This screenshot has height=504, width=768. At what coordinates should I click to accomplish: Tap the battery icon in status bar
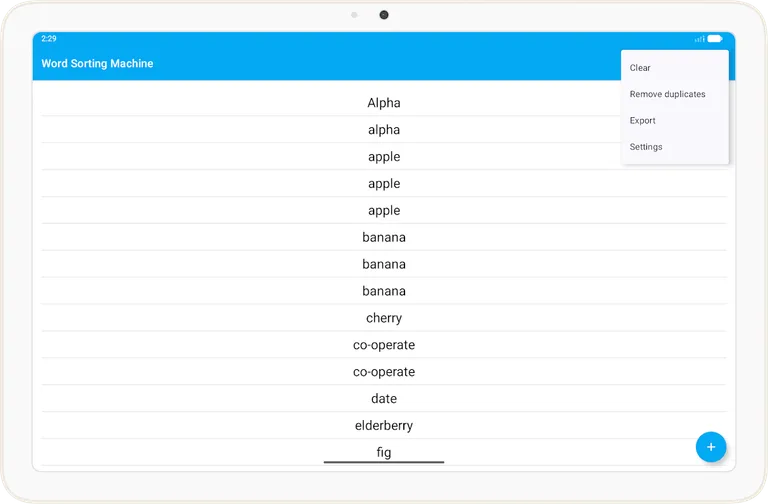(x=715, y=39)
